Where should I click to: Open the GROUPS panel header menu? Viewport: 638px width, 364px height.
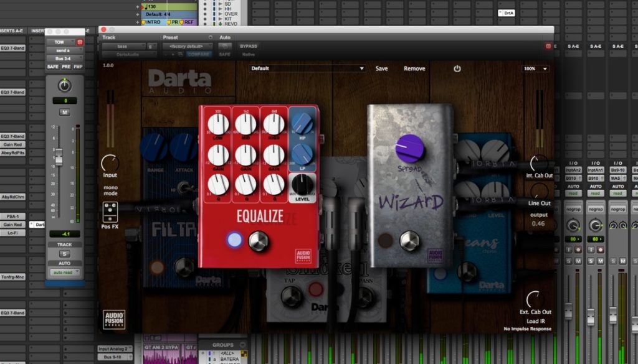243,345
